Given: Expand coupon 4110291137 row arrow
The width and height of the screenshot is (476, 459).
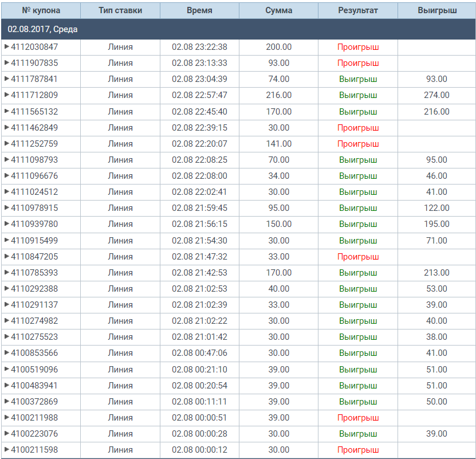Looking at the screenshot, I should 7,305.
